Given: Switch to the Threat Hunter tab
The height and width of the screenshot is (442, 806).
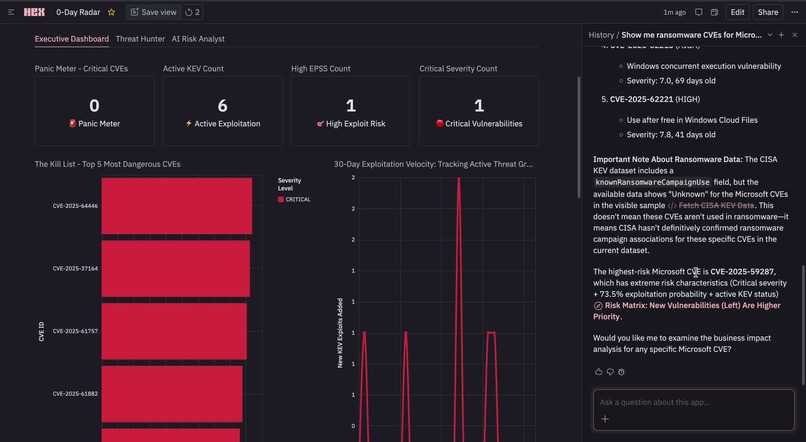Looking at the screenshot, I should pyautogui.click(x=140, y=39).
